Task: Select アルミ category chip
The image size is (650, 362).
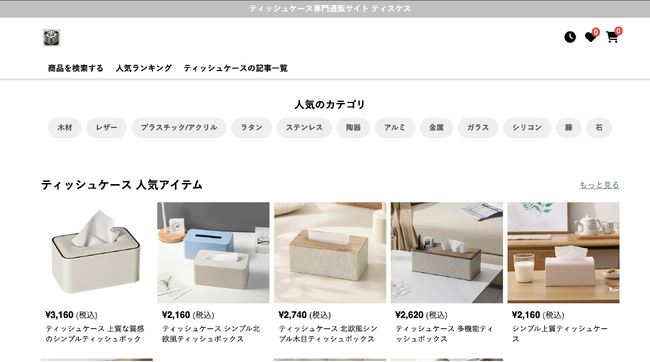Action: pyautogui.click(x=395, y=128)
